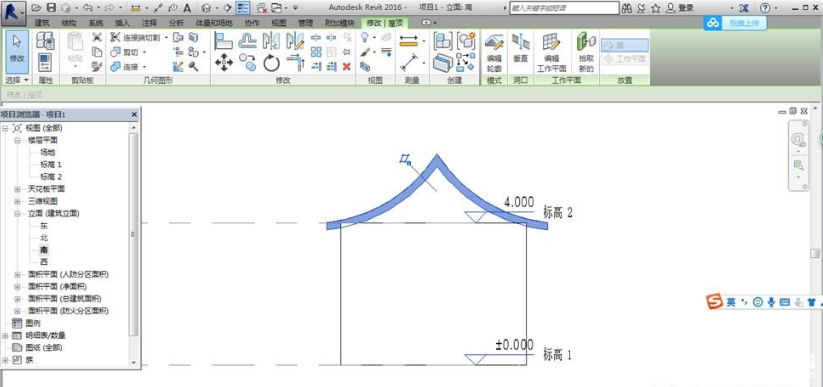Click the Properties palette icon
Image resolution: width=823 pixels, height=387 pixels.
(x=45, y=62)
